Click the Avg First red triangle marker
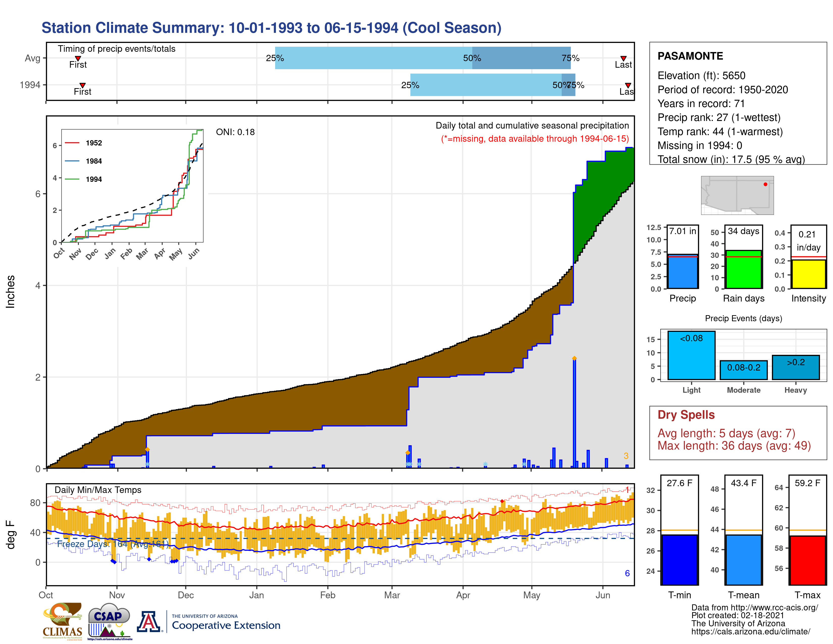Image resolution: width=833 pixels, height=644 pixels. [78, 58]
